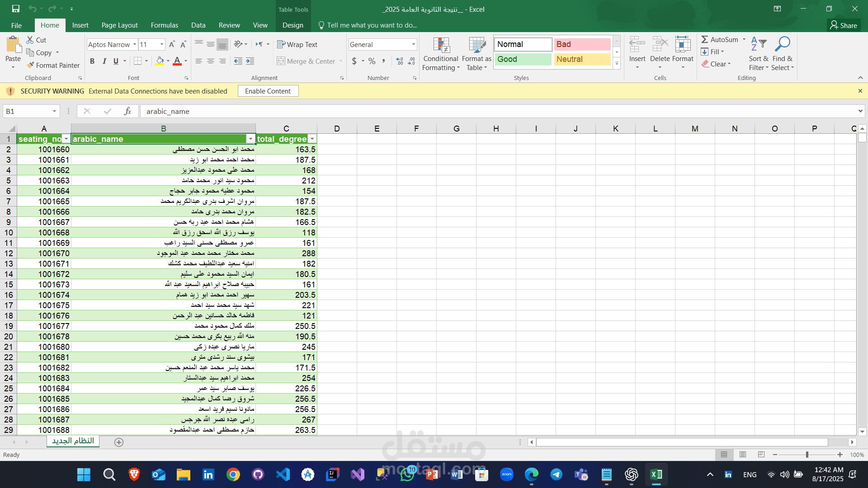Switch to the Page Layout tab
This screenshot has width=868, height=488.
click(x=119, y=25)
